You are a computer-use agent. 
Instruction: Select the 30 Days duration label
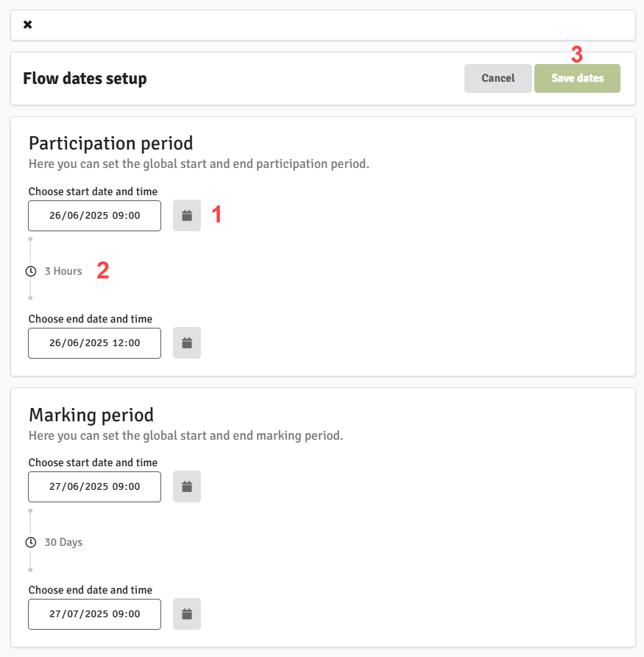pos(63,542)
